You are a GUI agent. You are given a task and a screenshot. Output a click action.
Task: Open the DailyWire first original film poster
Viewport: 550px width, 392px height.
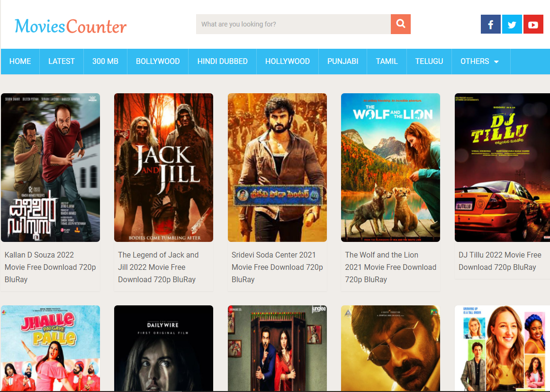point(164,348)
